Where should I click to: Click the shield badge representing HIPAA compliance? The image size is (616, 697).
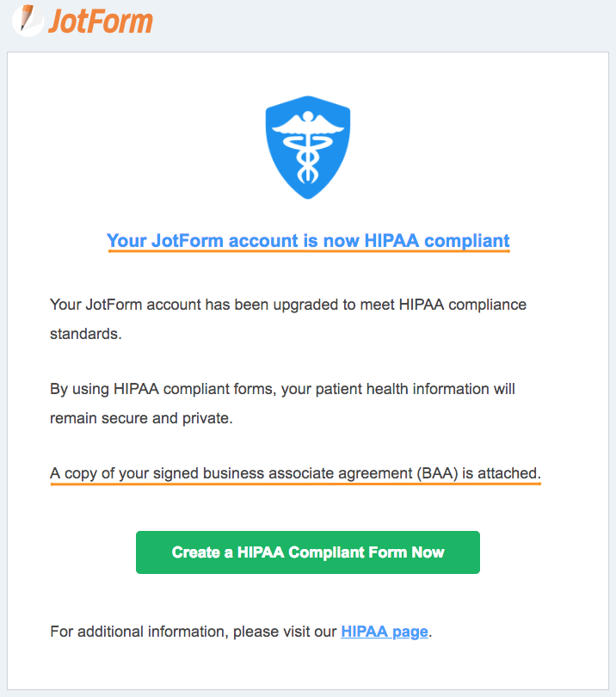pyautogui.click(x=307, y=145)
